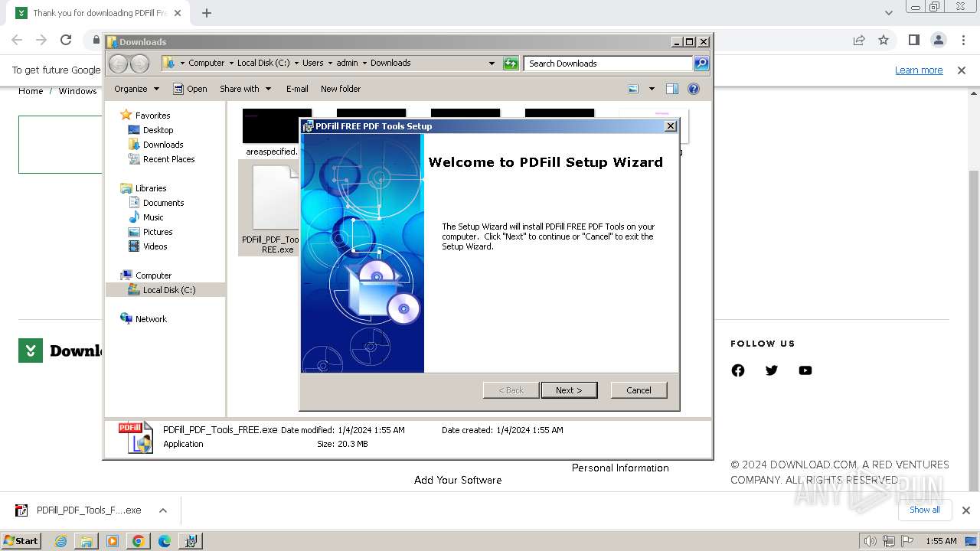Viewport: 980px width, 551px height.
Task: Open Facebook follow icon
Action: 738,370
